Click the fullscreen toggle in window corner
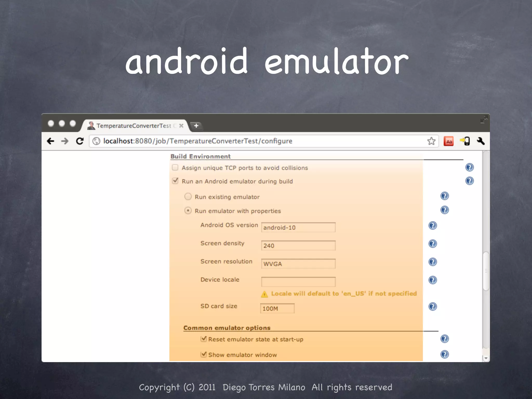This screenshot has width=532, height=399. pyautogui.click(x=484, y=119)
